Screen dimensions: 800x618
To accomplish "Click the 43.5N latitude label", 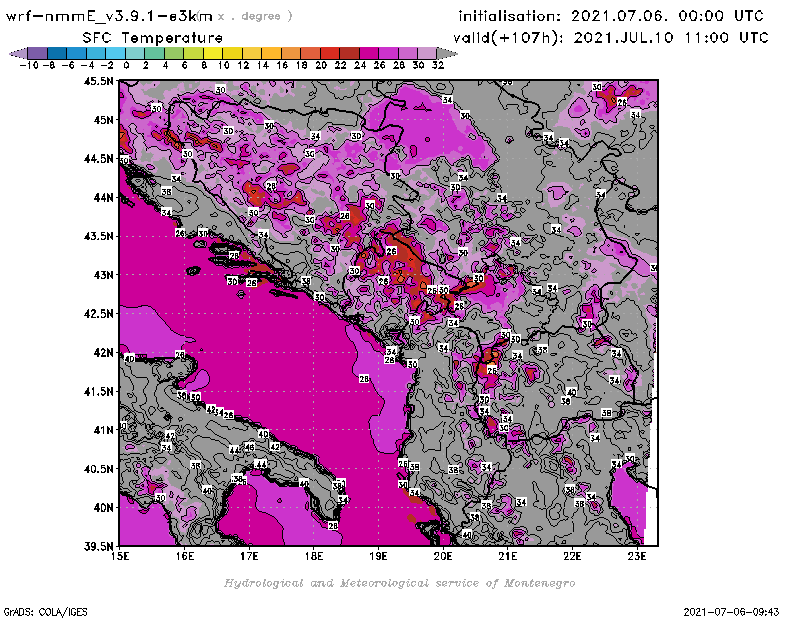I will [x=98, y=236].
